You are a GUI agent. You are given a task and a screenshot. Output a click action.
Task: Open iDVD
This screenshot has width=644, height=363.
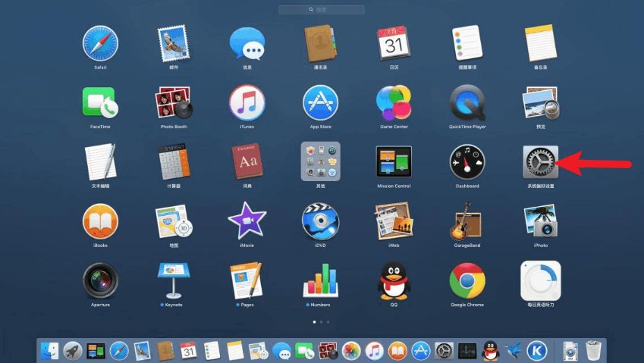pos(320,221)
